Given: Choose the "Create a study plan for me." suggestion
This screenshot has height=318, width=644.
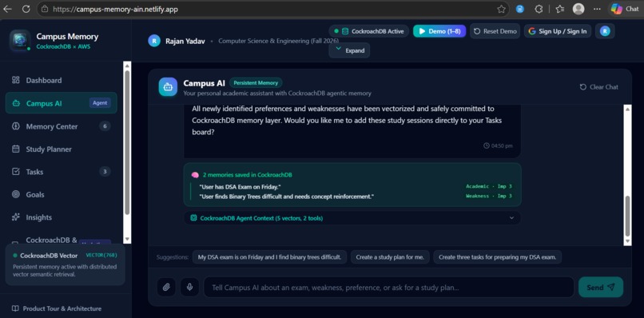Looking at the screenshot, I should point(390,257).
